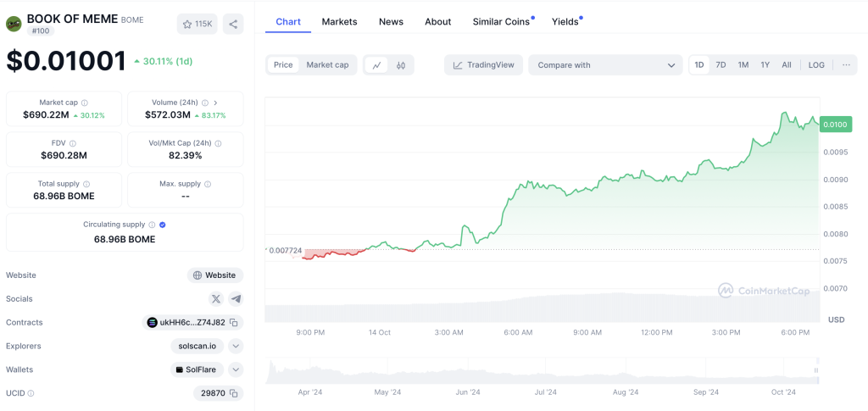The width and height of the screenshot is (868, 411).
Task: Show Volume (24h) info icon
Action: (205, 103)
